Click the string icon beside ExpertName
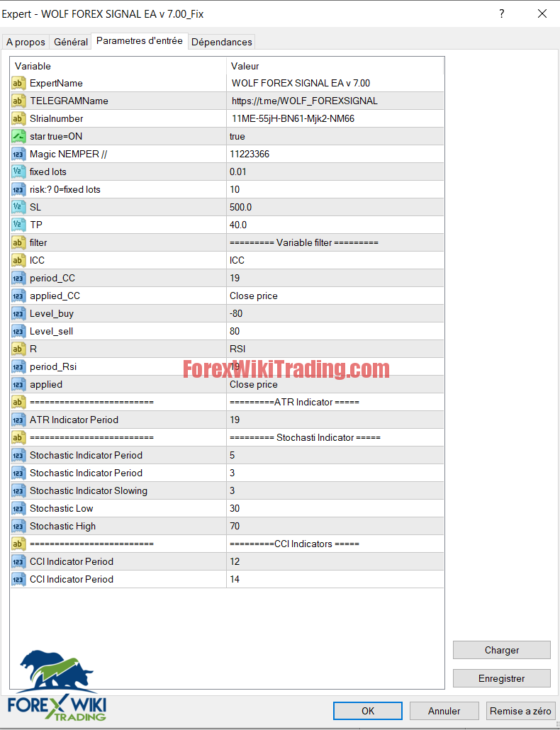 point(18,84)
